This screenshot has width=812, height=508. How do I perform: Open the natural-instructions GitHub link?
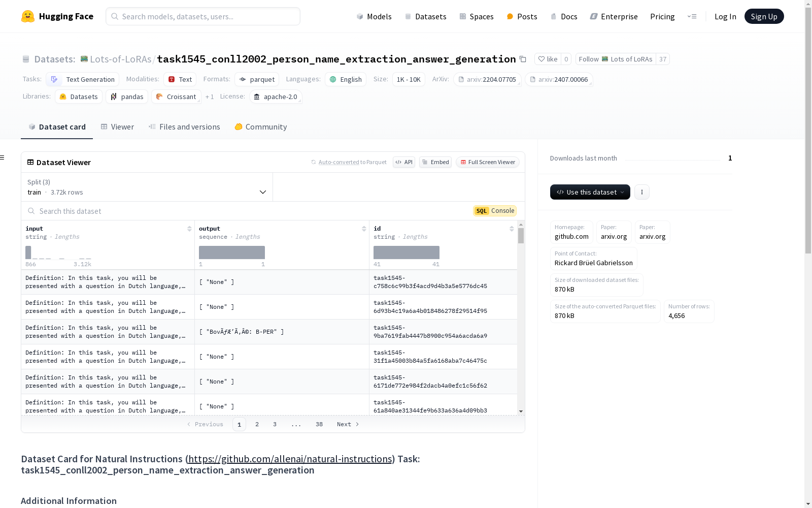pos(290,459)
